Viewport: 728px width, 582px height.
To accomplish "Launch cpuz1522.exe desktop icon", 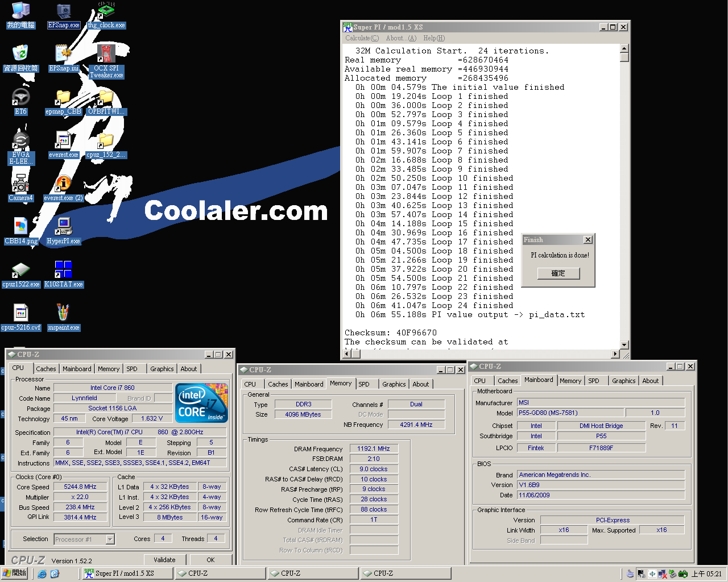I will click(x=20, y=275).
